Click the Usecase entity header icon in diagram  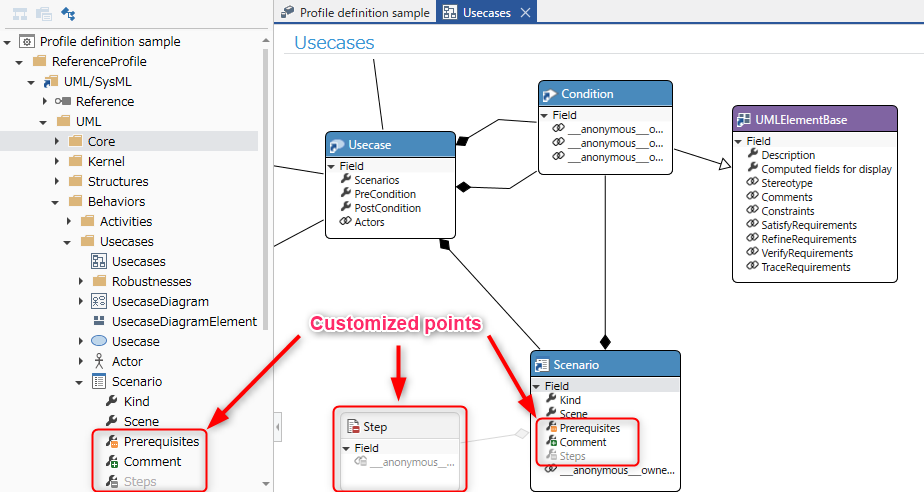point(337,146)
